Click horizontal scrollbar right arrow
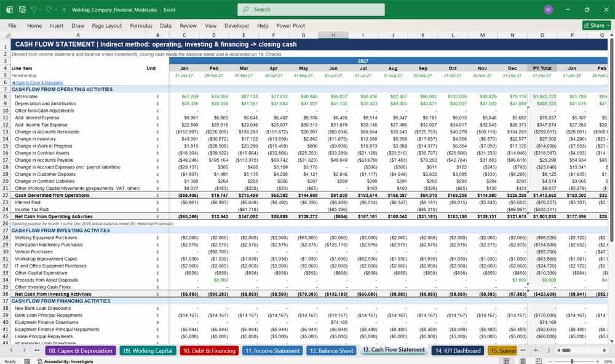 [x=605, y=350]
